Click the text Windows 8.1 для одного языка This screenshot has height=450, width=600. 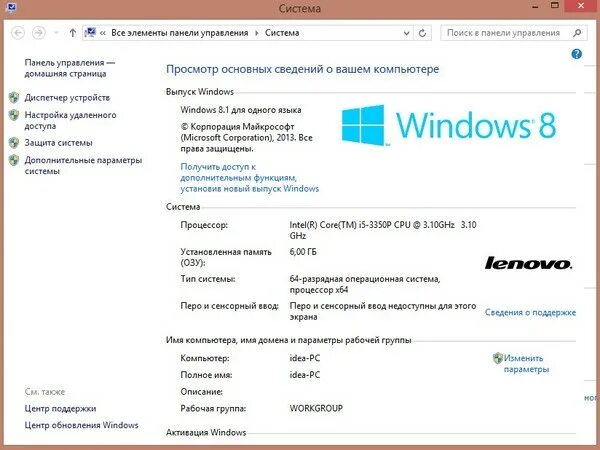click(x=241, y=110)
